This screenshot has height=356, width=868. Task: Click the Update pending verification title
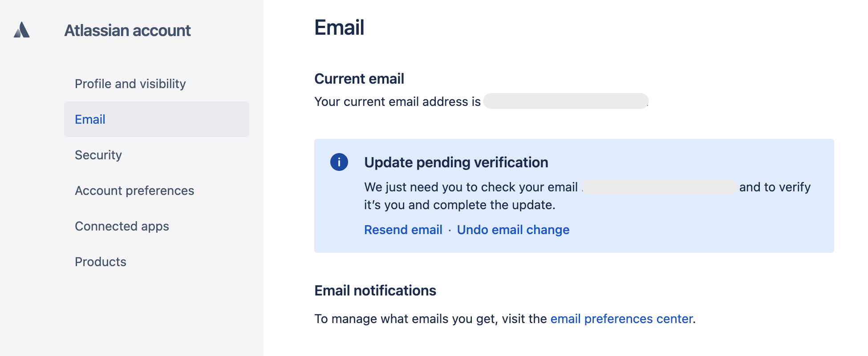456,162
